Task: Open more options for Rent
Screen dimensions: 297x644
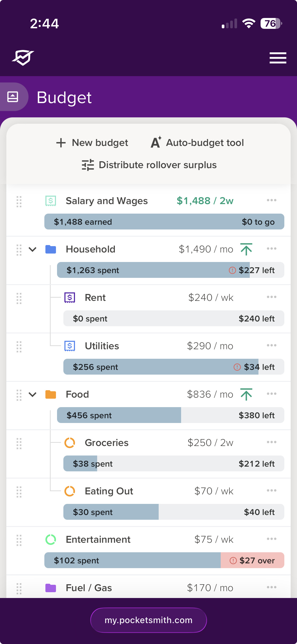Action: [271, 297]
